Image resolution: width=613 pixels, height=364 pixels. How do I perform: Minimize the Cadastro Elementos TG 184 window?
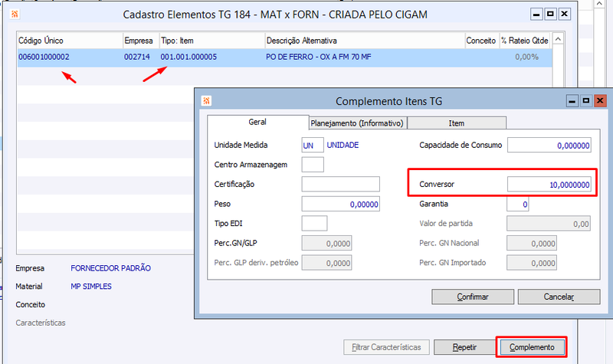click(x=536, y=14)
